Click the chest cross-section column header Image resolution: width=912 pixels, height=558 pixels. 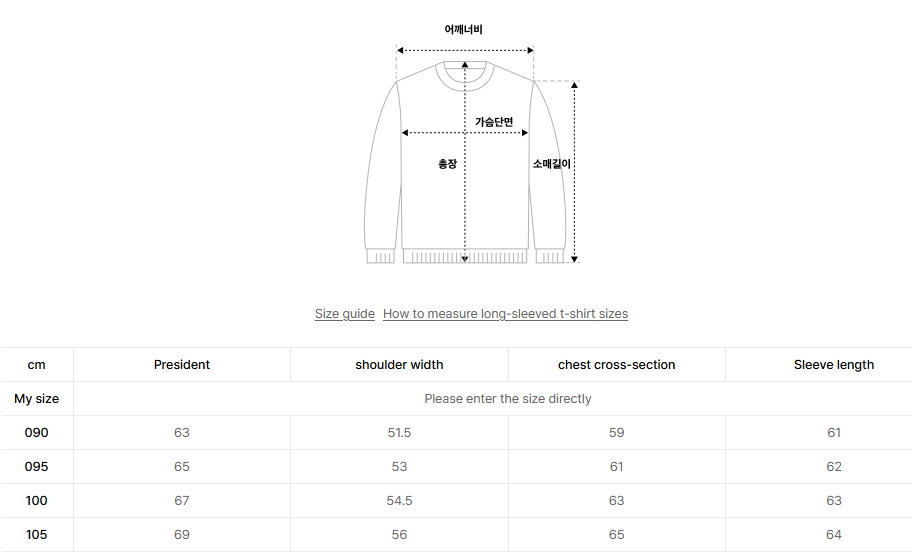[x=616, y=365]
